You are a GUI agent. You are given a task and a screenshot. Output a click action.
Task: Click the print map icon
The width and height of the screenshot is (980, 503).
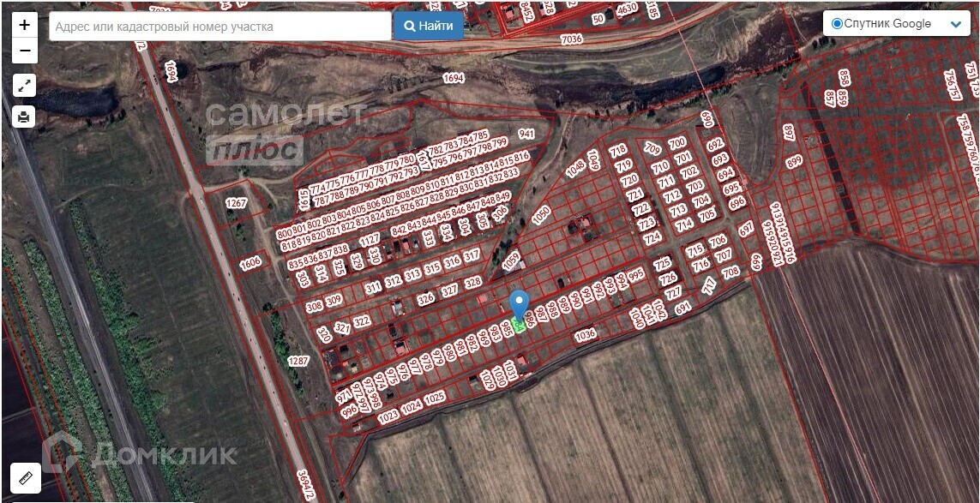click(24, 117)
